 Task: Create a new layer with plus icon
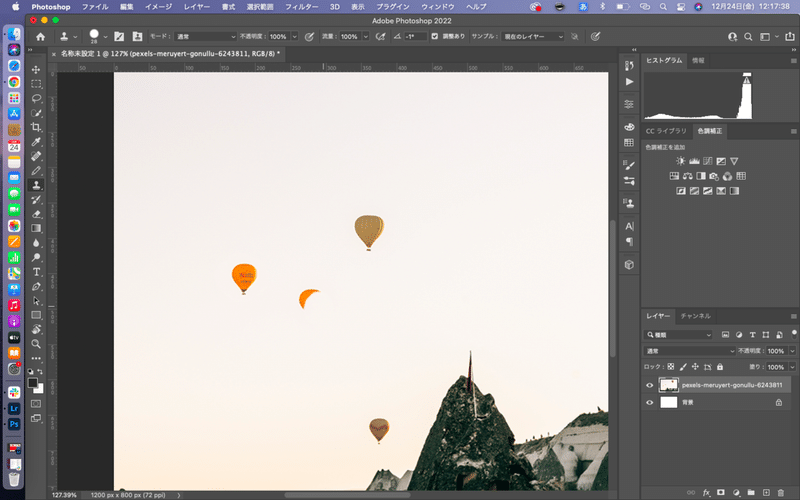766,492
